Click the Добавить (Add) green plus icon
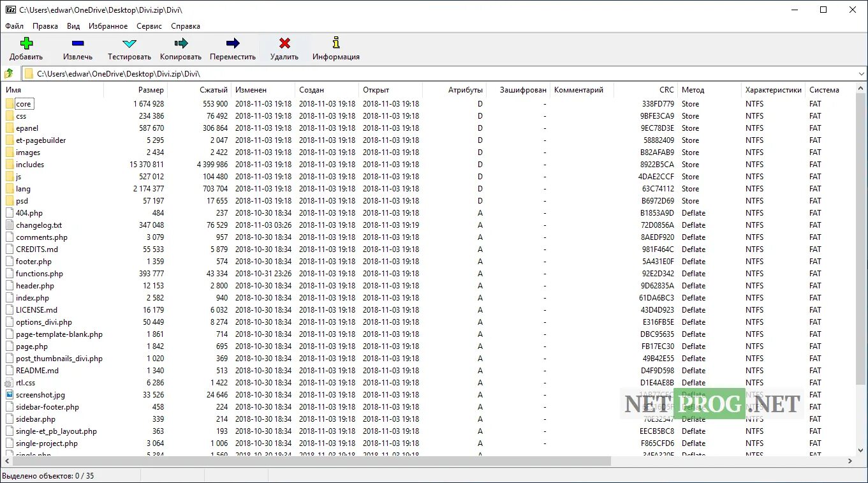 pyautogui.click(x=26, y=43)
